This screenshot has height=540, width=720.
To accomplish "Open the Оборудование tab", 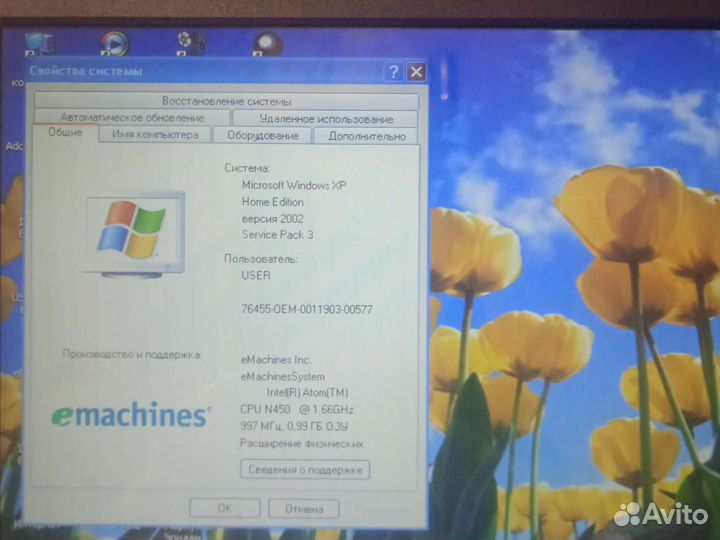I will point(263,135).
